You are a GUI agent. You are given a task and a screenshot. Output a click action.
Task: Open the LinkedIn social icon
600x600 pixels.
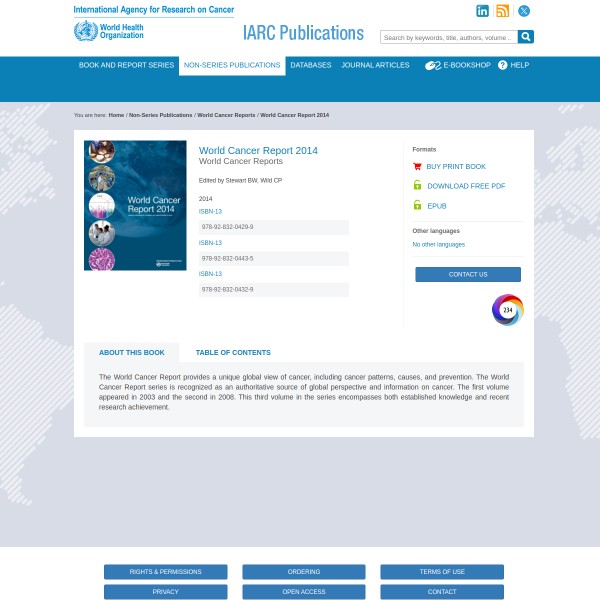point(483,11)
